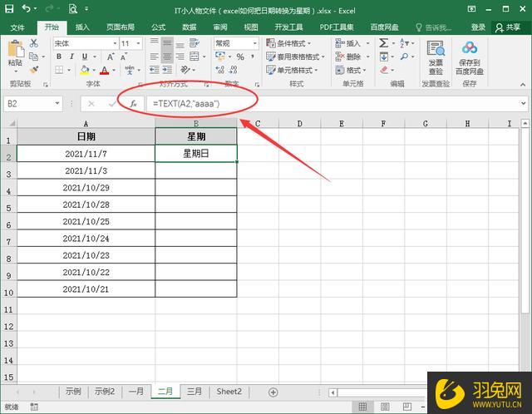Toggle Wrap Text icon
Image resolution: width=532 pixels, height=414 pixels.
tap(194, 43)
